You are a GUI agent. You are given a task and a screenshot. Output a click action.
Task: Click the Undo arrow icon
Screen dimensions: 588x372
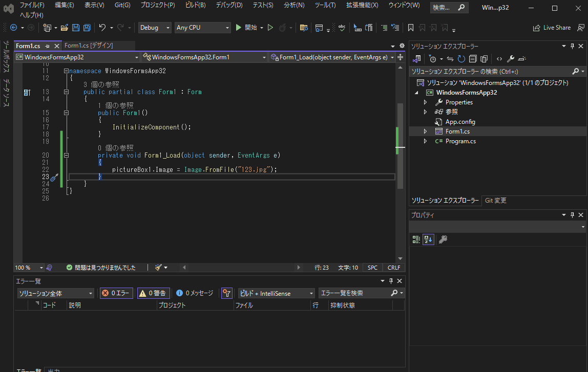pyautogui.click(x=102, y=28)
